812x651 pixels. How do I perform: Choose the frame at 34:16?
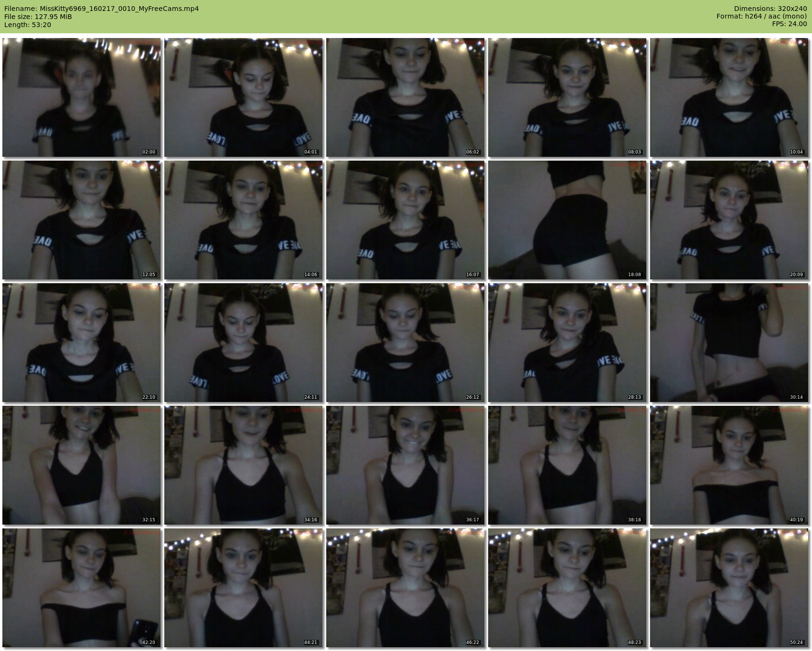coord(244,465)
